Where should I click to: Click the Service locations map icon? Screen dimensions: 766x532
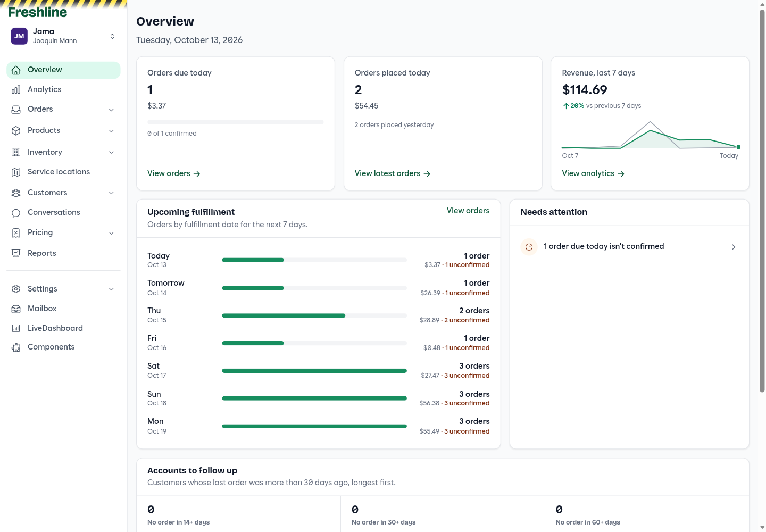tap(16, 172)
